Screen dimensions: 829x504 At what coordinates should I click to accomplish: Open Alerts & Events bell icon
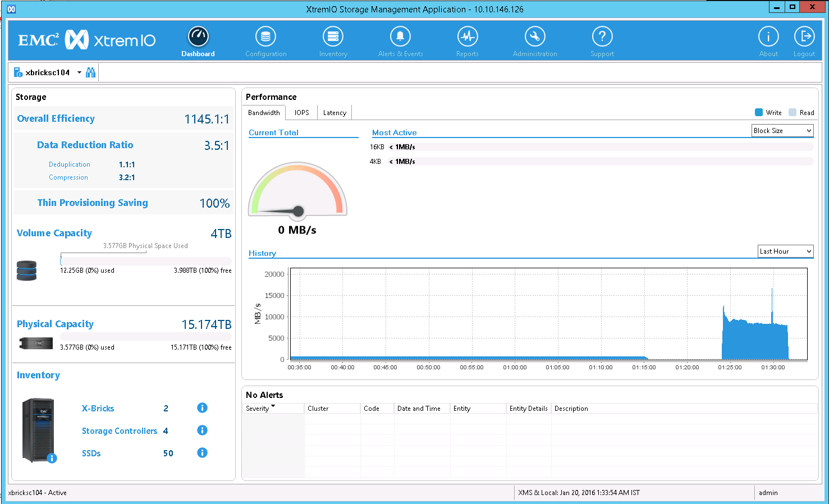pos(400,37)
